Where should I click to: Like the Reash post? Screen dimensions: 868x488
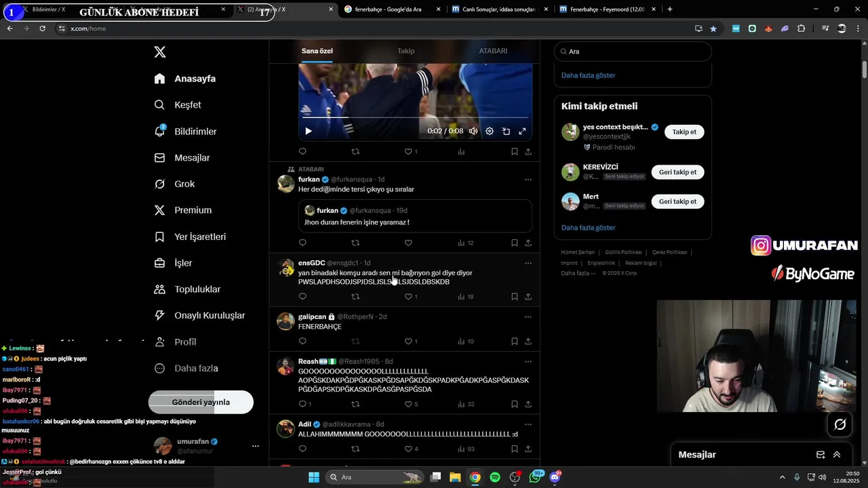(x=408, y=404)
